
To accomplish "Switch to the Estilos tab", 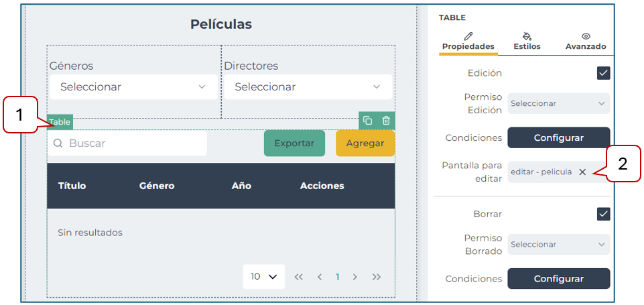I will [x=527, y=41].
